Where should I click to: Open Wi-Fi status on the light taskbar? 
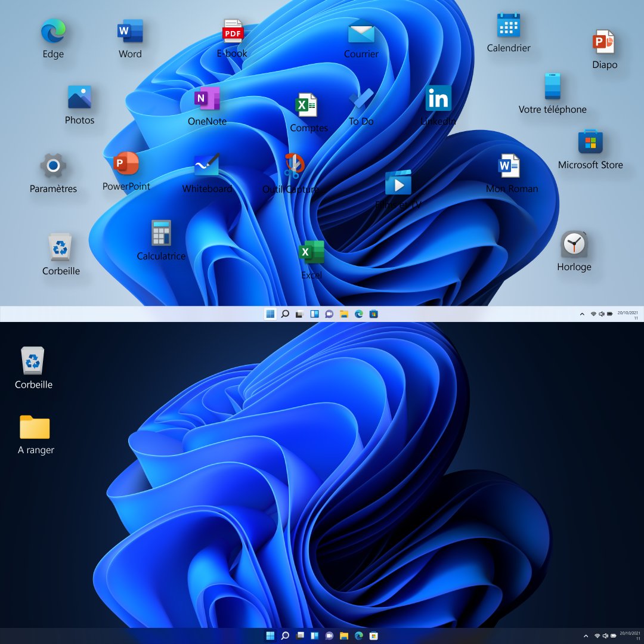[x=593, y=314]
